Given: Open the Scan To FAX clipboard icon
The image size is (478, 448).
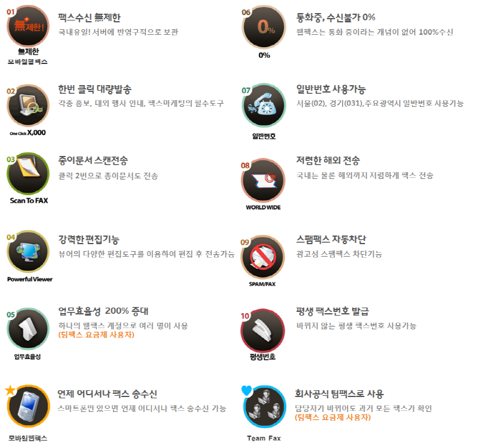Looking at the screenshot, I should click(x=28, y=173).
